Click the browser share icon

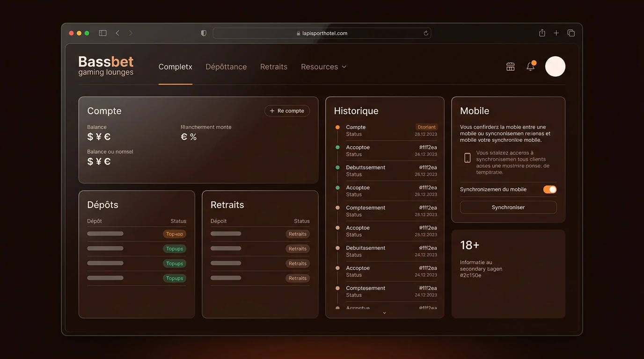[x=542, y=33]
